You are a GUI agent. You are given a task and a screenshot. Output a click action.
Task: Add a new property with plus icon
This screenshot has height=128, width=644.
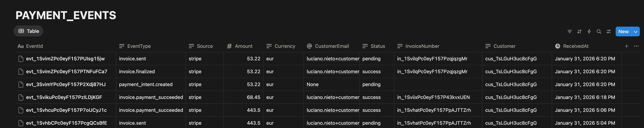point(626,46)
